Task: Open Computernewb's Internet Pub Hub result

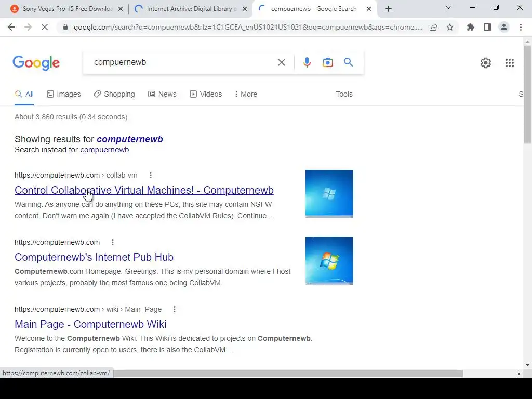Action: pos(94,257)
